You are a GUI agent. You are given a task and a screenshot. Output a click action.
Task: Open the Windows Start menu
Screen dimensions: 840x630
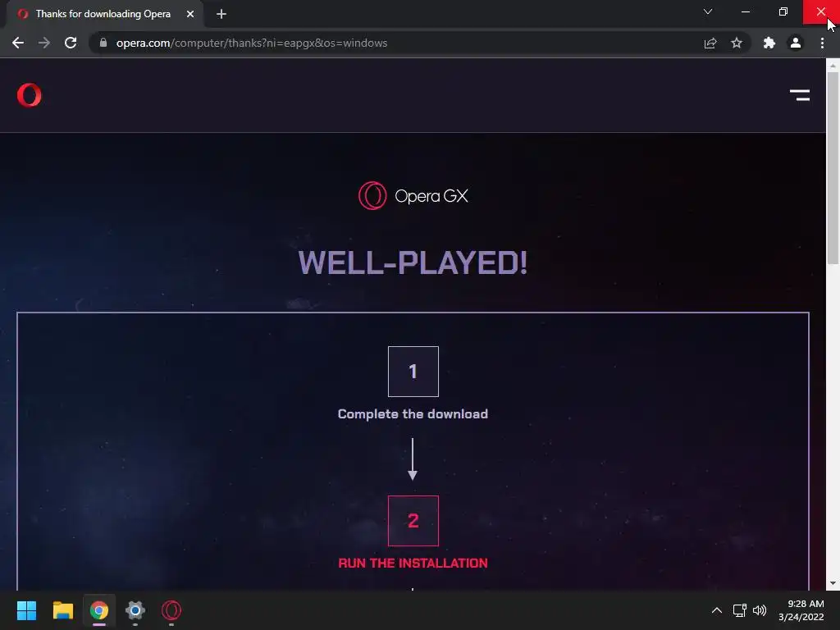26,610
